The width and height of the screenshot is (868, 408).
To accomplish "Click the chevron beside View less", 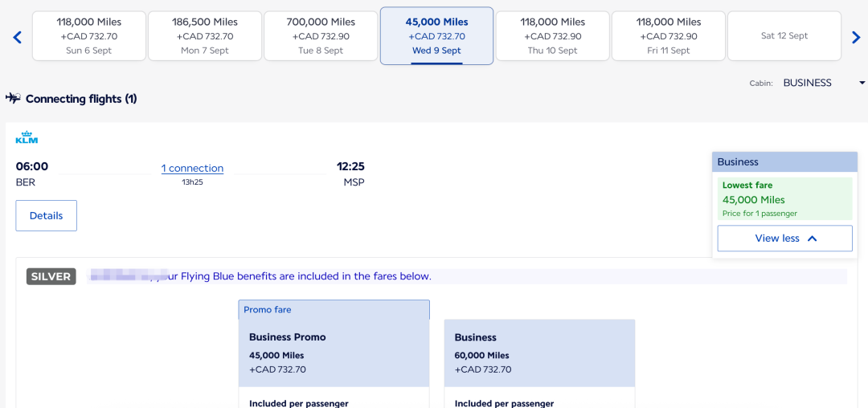I will click(812, 239).
